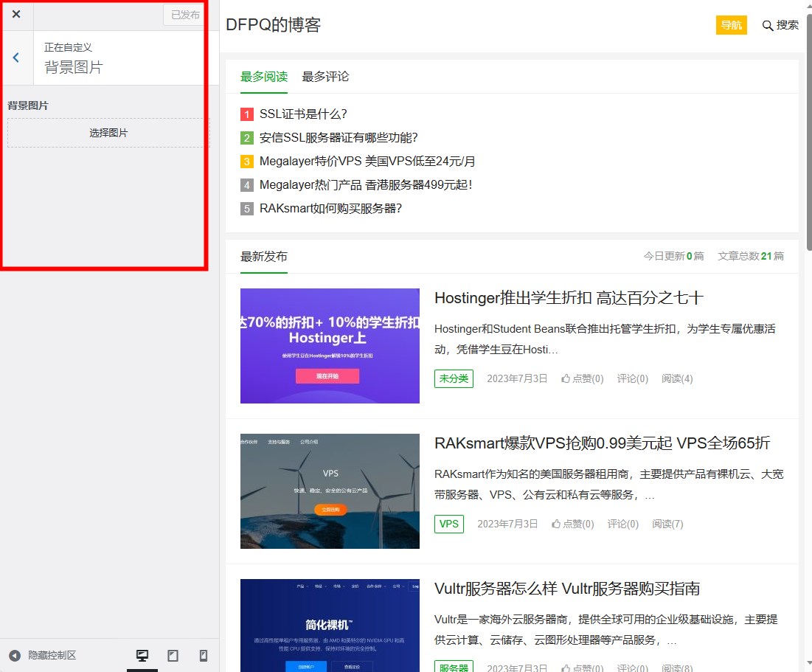The height and width of the screenshot is (672, 812).
Task: Close the customizer with the X icon
Action: click(x=16, y=15)
